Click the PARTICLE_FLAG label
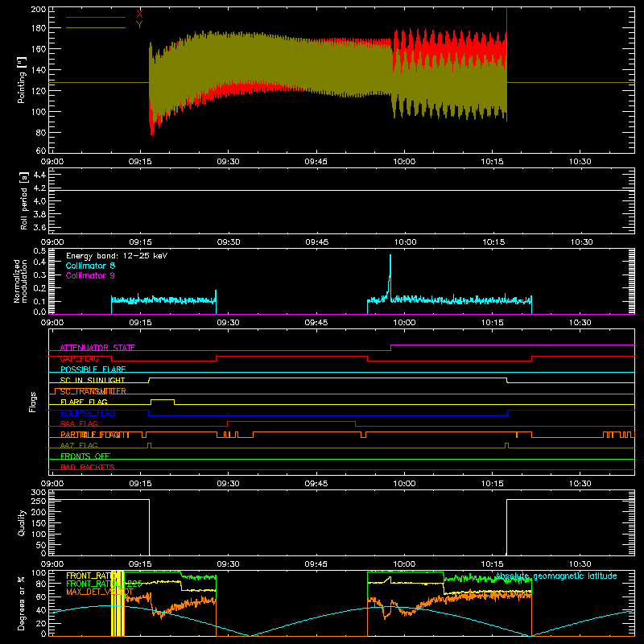This screenshot has width=644, height=644. pos(95,435)
